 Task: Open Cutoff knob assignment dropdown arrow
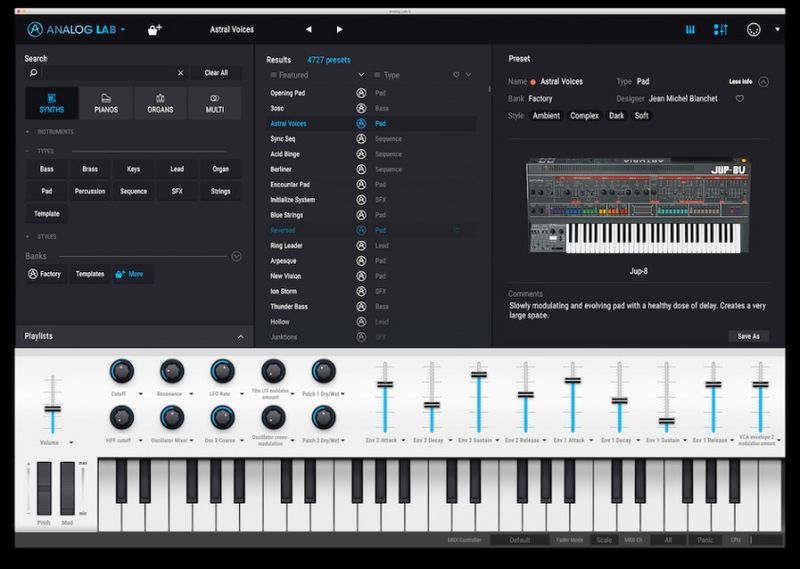pyautogui.click(x=141, y=394)
